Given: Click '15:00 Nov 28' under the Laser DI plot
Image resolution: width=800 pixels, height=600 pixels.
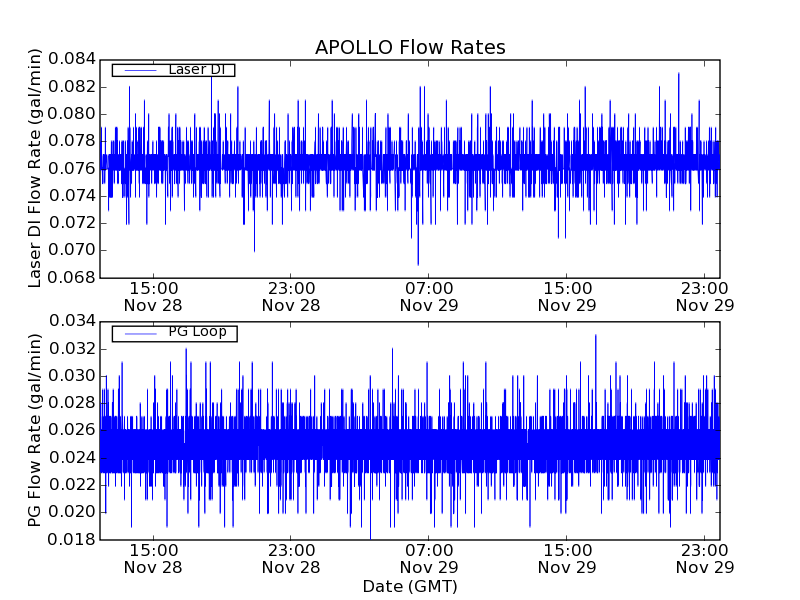Looking at the screenshot, I should pos(153,297).
